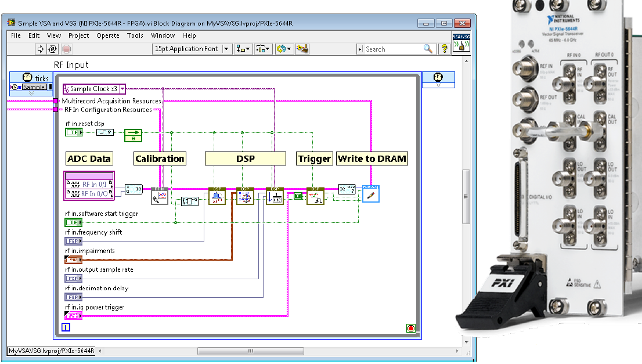Click the Search input field

click(394, 49)
